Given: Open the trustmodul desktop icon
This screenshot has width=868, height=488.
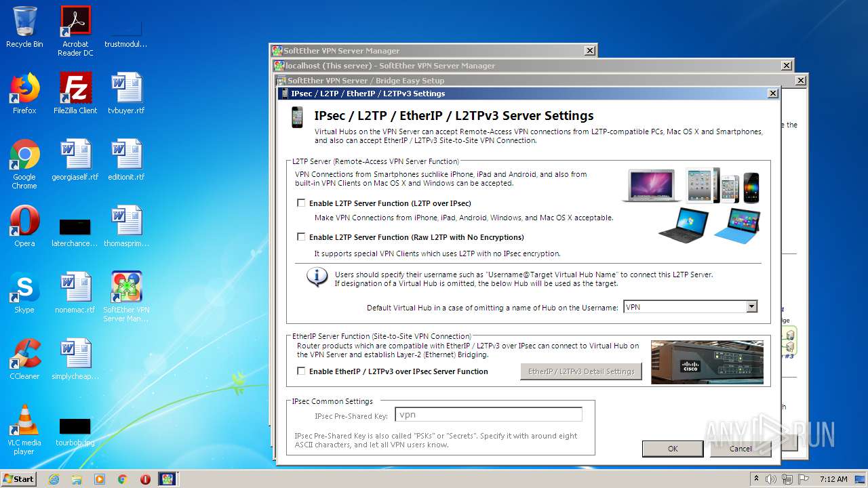Looking at the screenshot, I should [126, 31].
